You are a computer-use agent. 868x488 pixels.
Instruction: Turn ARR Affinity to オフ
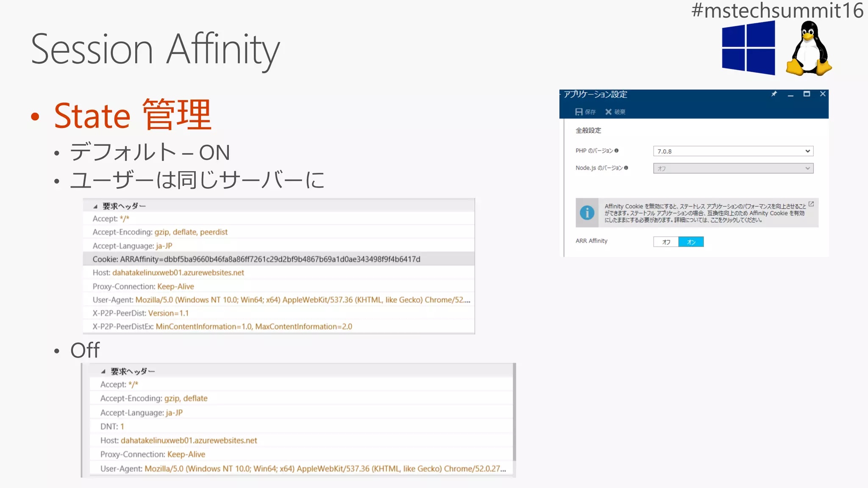pyautogui.click(x=666, y=242)
